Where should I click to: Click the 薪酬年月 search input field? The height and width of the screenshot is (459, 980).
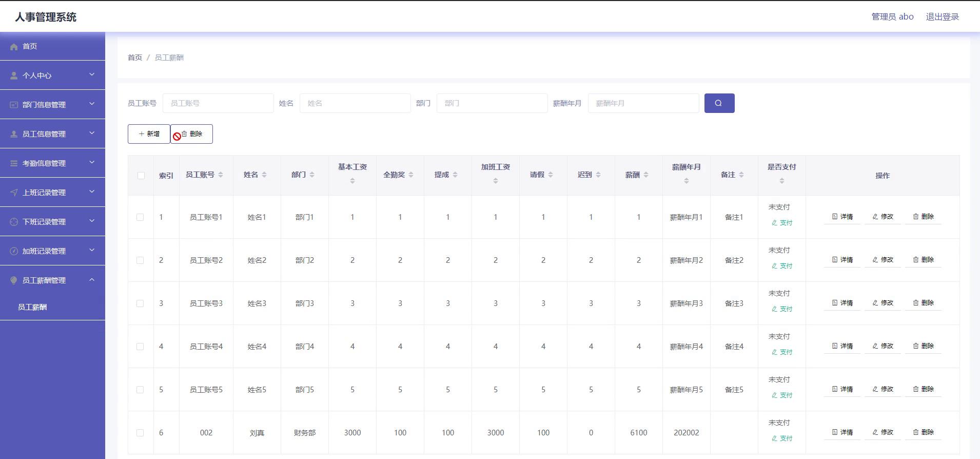click(643, 103)
